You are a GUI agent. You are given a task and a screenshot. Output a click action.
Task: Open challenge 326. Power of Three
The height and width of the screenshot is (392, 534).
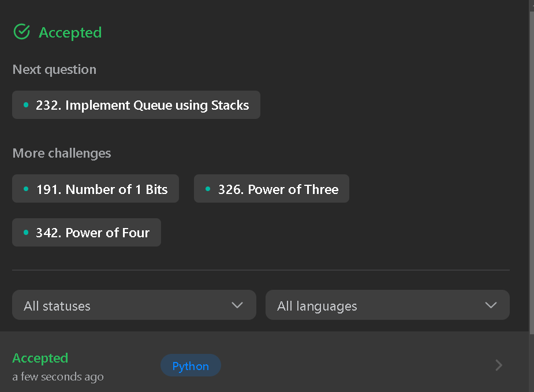271,189
